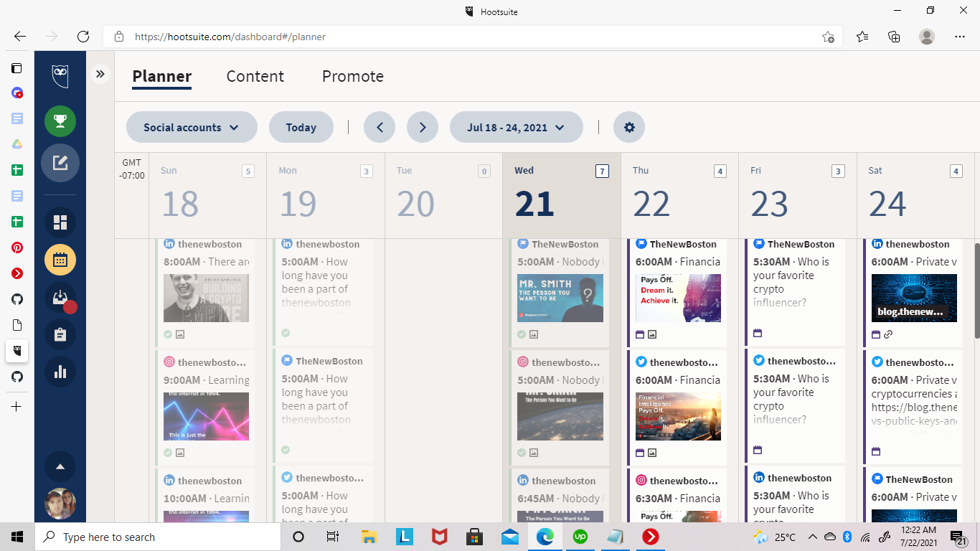Open Analytics using the bar chart icon
The image size is (980, 551).
(60, 372)
